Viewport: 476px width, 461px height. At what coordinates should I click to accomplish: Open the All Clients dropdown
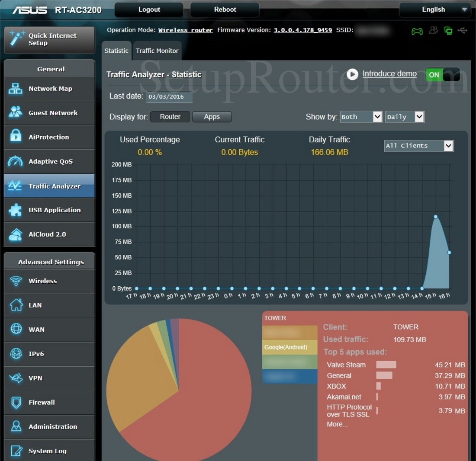coord(418,146)
